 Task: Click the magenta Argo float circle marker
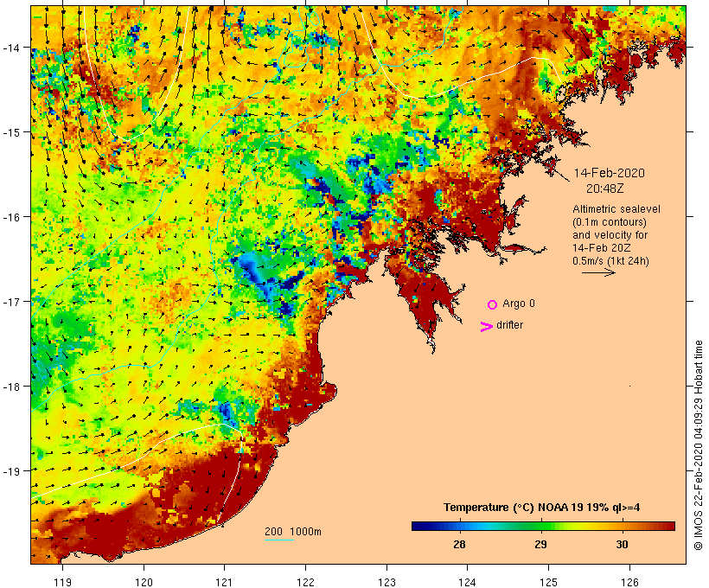click(493, 304)
